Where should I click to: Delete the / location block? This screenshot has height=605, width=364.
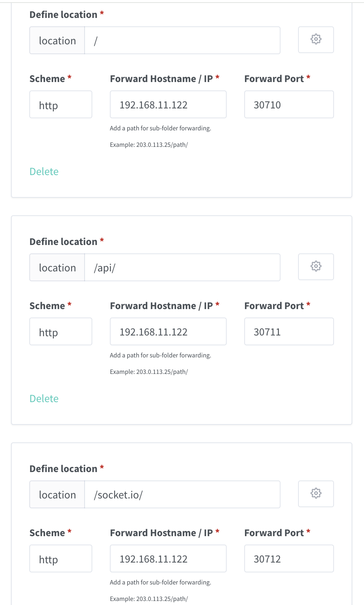click(x=44, y=171)
